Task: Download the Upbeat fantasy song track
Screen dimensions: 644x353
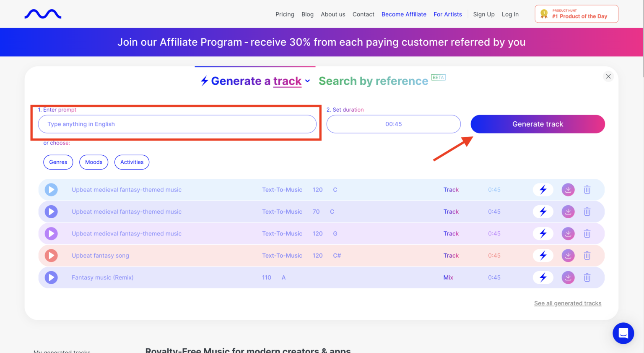Action: [568, 256]
